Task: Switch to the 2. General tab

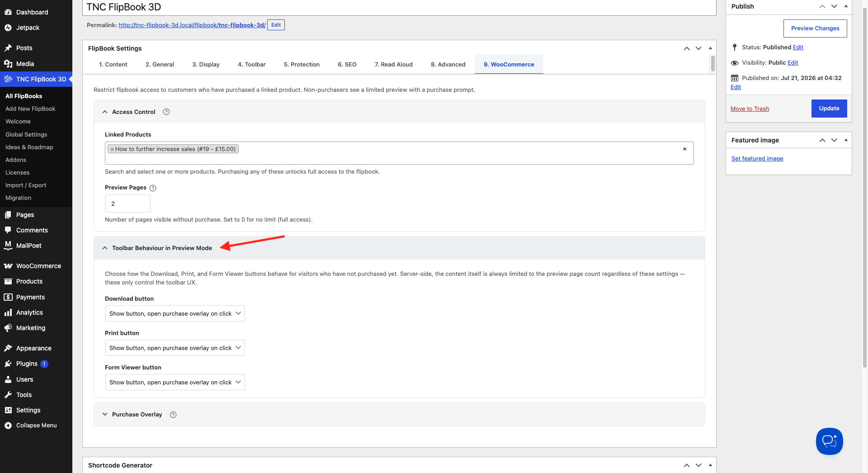Action: (160, 64)
